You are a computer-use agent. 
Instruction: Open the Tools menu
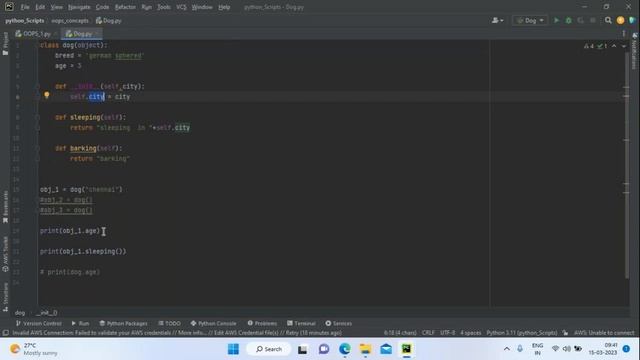[x=164, y=7]
